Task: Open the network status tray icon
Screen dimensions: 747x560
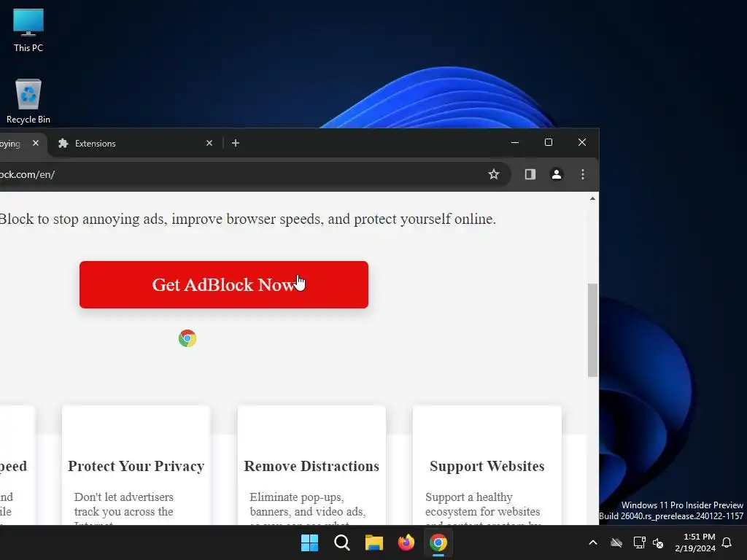Action: [x=639, y=542]
